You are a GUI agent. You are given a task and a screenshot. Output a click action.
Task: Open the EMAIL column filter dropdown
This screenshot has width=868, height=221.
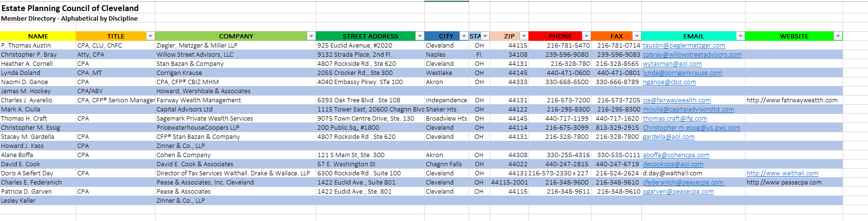click(x=740, y=36)
